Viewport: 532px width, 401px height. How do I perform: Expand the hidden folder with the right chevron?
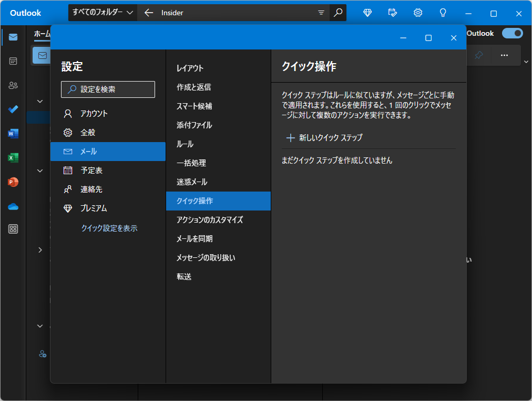coord(39,249)
